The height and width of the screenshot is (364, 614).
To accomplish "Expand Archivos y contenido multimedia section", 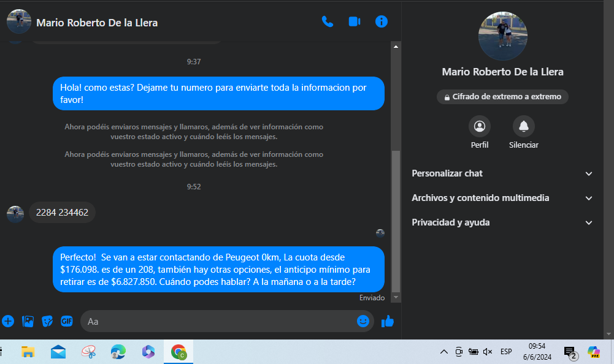I will (x=502, y=198).
